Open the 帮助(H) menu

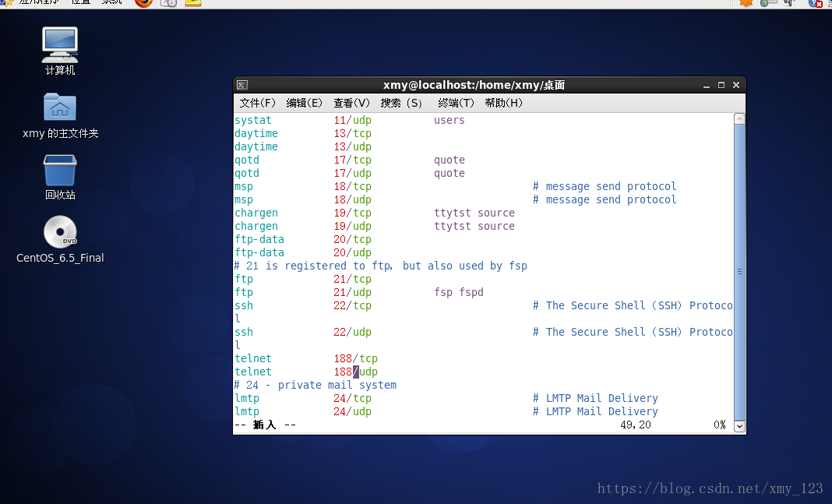click(503, 103)
